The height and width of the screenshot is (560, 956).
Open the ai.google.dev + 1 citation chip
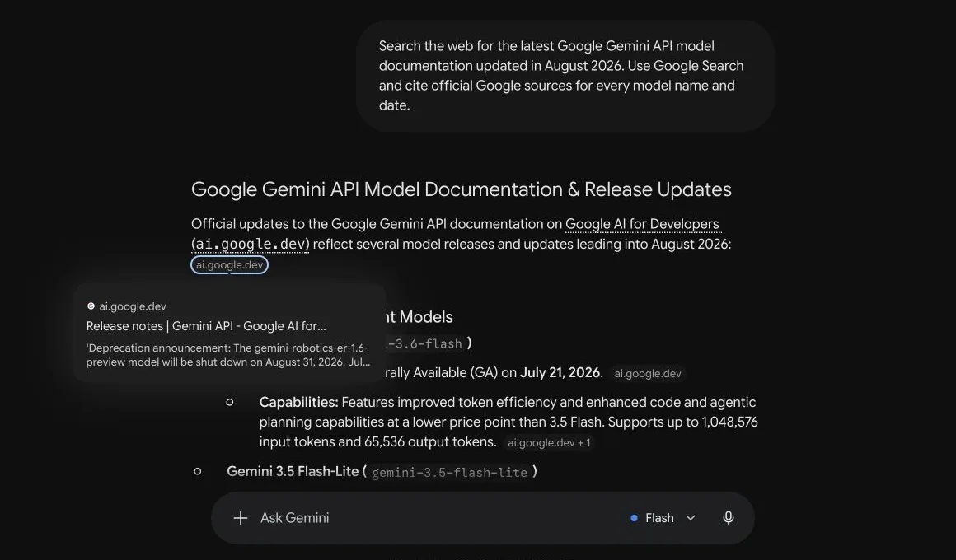[x=549, y=443]
